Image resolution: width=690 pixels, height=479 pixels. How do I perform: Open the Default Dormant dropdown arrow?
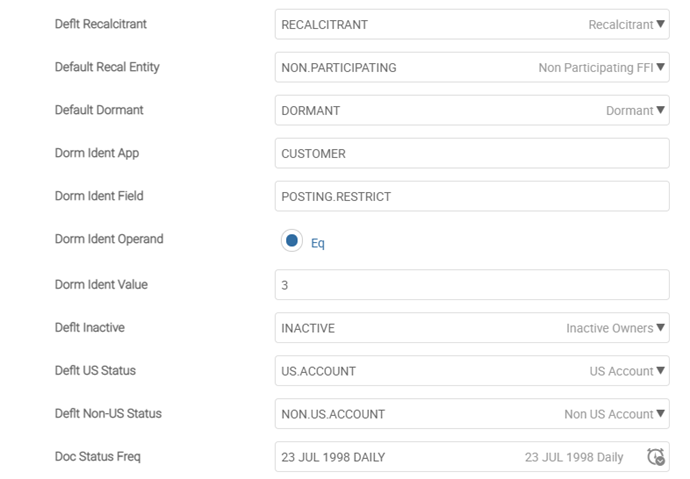[x=660, y=111]
